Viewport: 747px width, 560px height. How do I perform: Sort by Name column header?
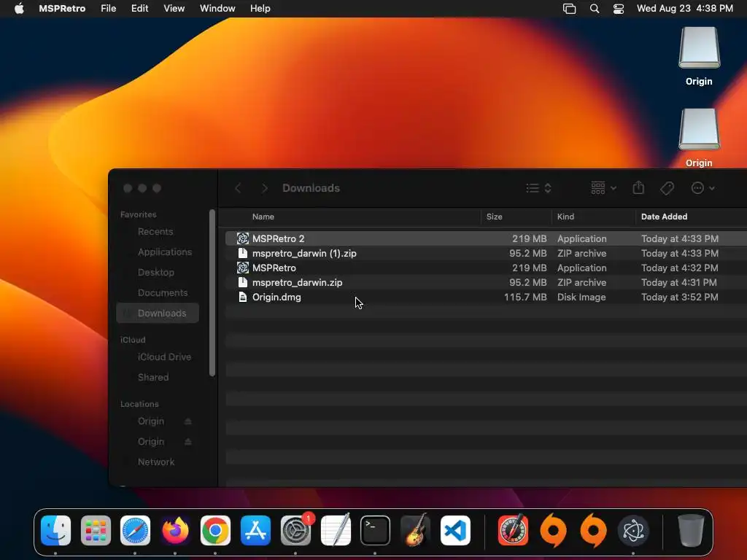(263, 217)
